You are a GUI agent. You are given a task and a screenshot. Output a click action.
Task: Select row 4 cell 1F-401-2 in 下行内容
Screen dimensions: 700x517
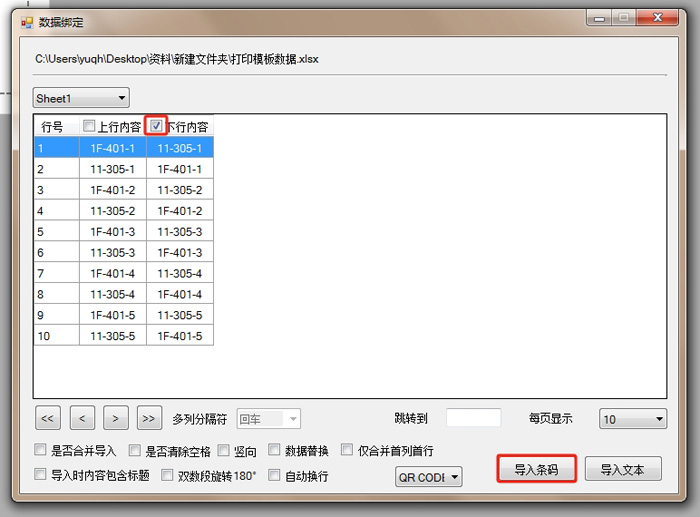click(180, 210)
